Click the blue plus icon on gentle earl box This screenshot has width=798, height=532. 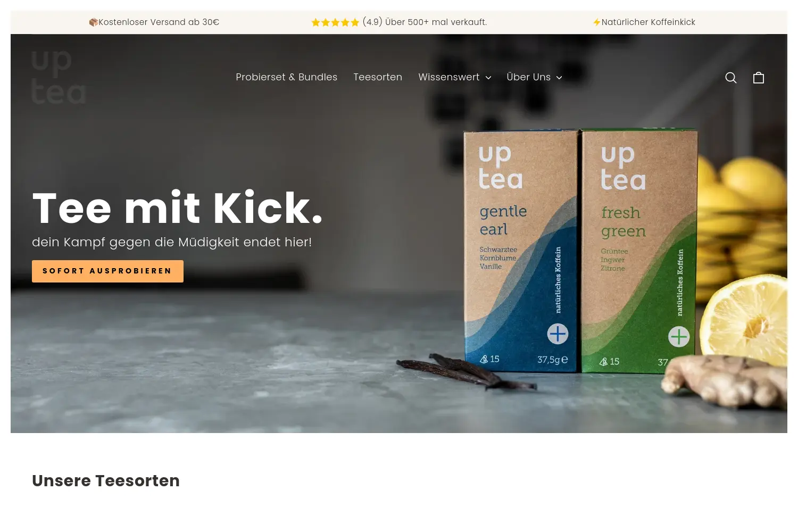[x=558, y=334]
